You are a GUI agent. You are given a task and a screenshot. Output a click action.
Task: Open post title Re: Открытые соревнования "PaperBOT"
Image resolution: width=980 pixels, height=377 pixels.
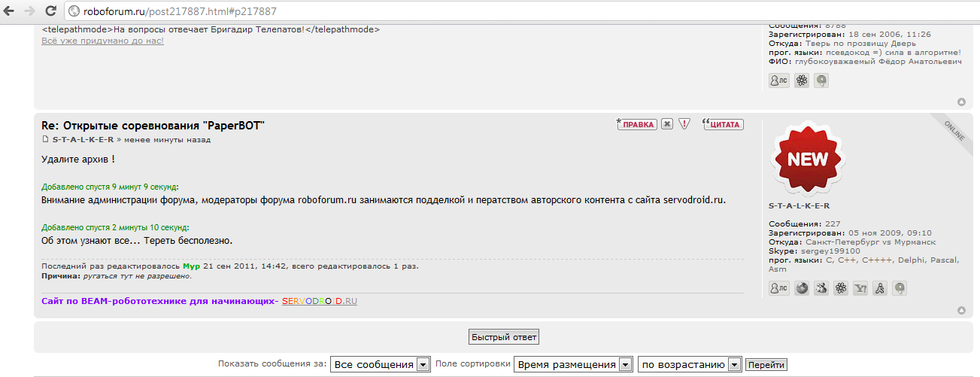click(x=153, y=125)
